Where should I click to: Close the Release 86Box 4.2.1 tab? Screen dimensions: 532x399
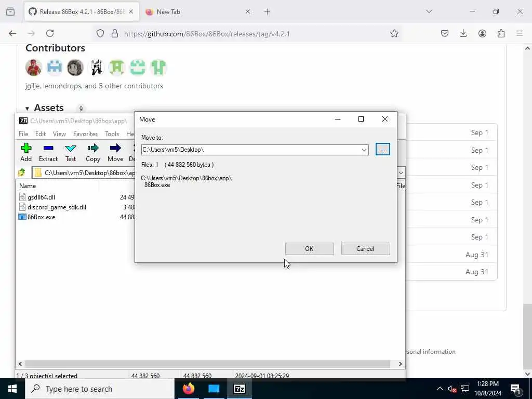(131, 12)
